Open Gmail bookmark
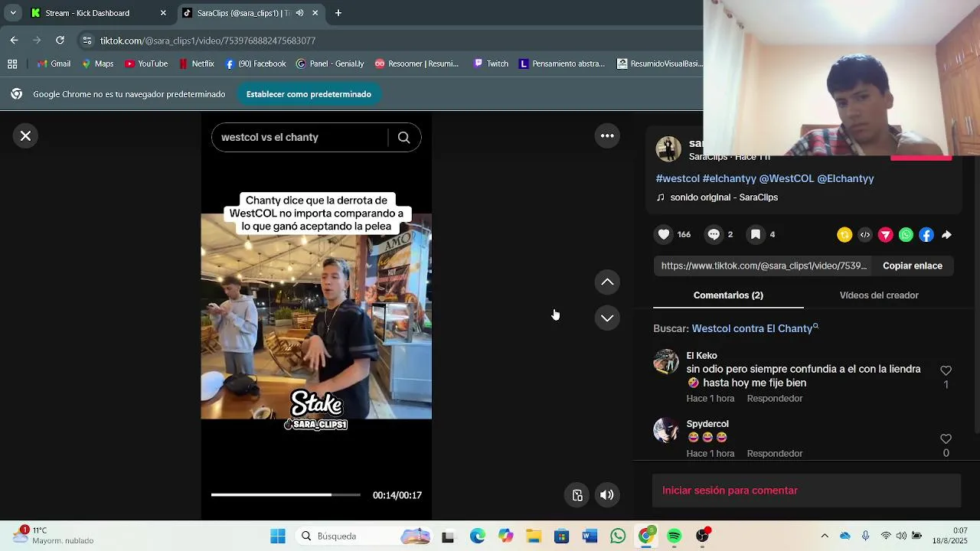 click(54, 64)
